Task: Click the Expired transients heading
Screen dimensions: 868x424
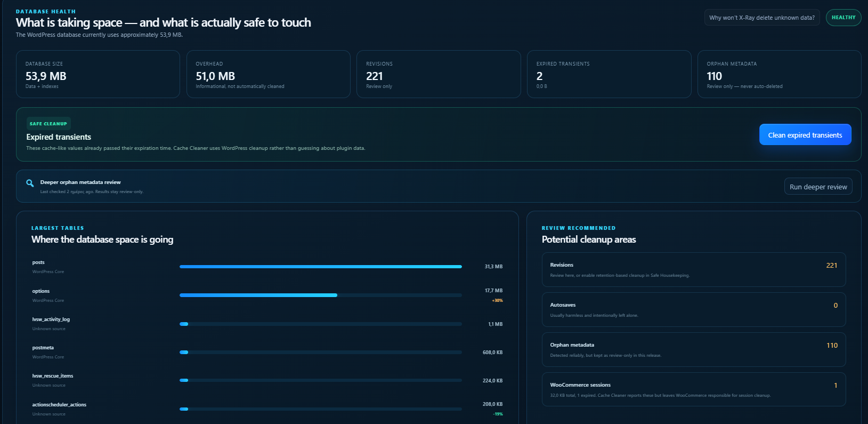Action: click(59, 137)
